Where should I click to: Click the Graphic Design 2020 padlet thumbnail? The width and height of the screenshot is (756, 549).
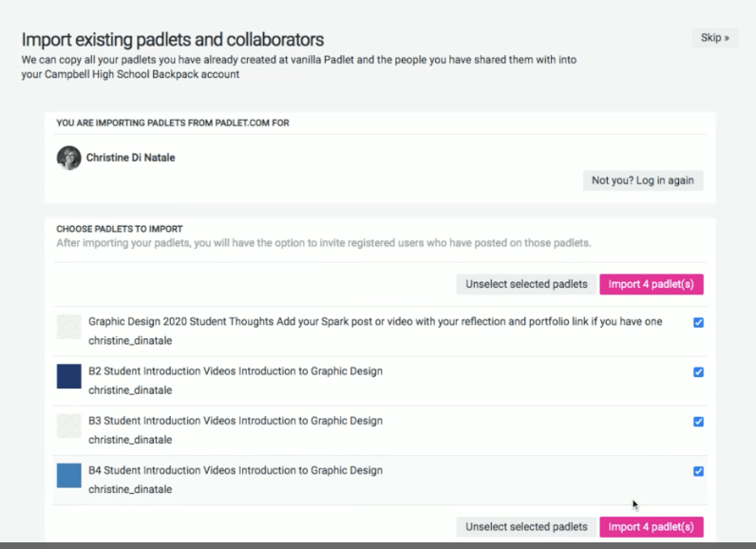click(69, 327)
